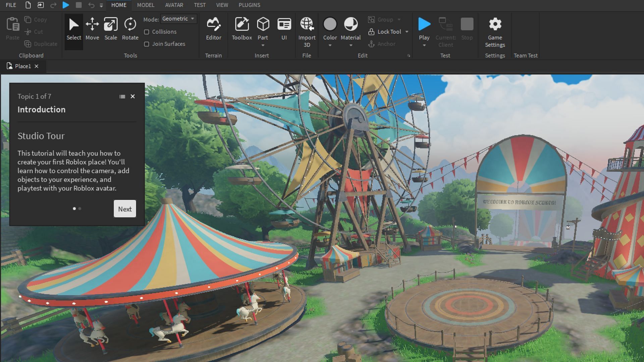The height and width of the screenshot is (362, 644).
Task: Expand the Part dropdown arrow
Action: [263, 45]
